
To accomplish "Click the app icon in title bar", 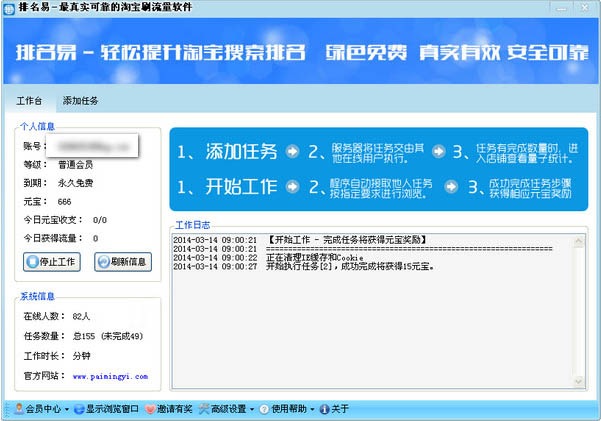I will coord(9,8).
